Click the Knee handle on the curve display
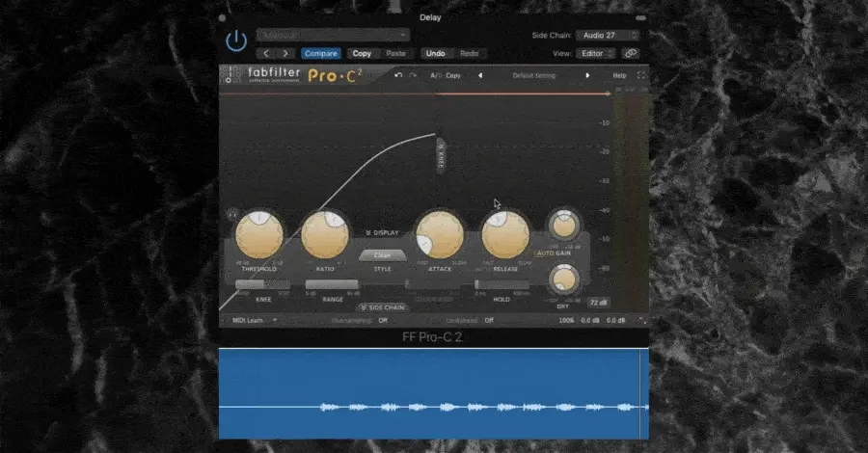The height and width of the screenshot is (453, 868). click(441, 156)
